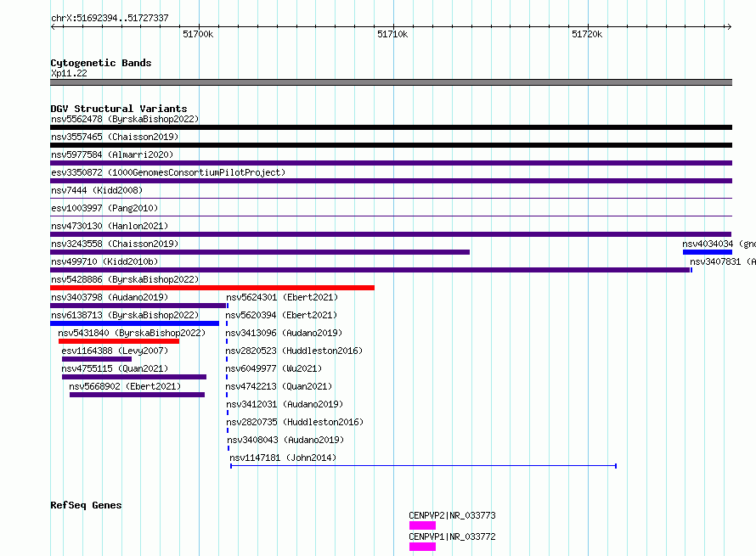Screen dimensions: 756x556
Task: Click the thin blue line of nsv1147181
Action: 423,466
